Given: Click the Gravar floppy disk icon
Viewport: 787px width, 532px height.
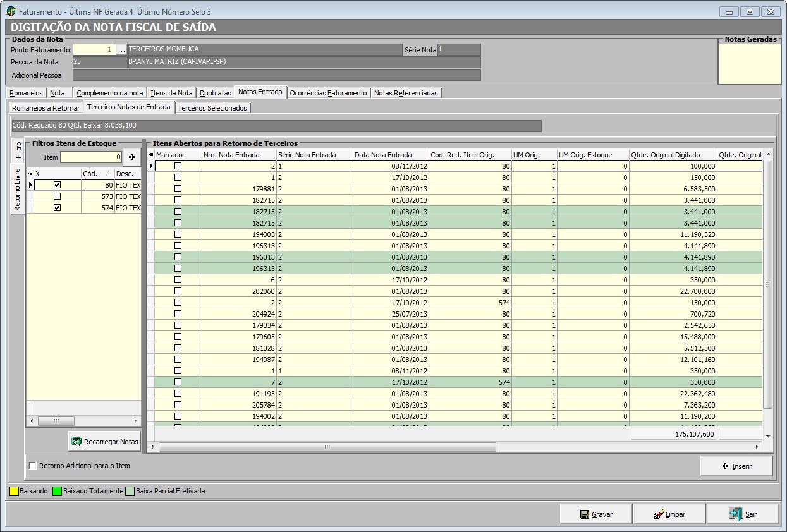Looking at the screenshot, I should pos(585,514).
